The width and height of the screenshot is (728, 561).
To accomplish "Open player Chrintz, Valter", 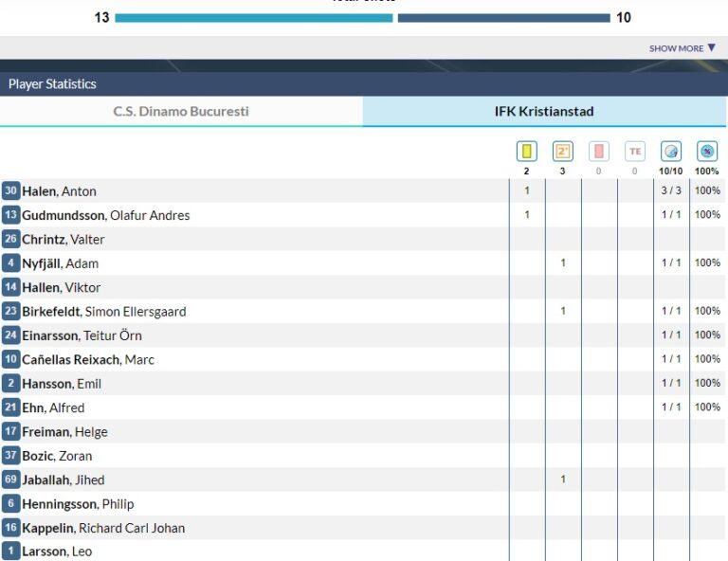I will [64, 240].
